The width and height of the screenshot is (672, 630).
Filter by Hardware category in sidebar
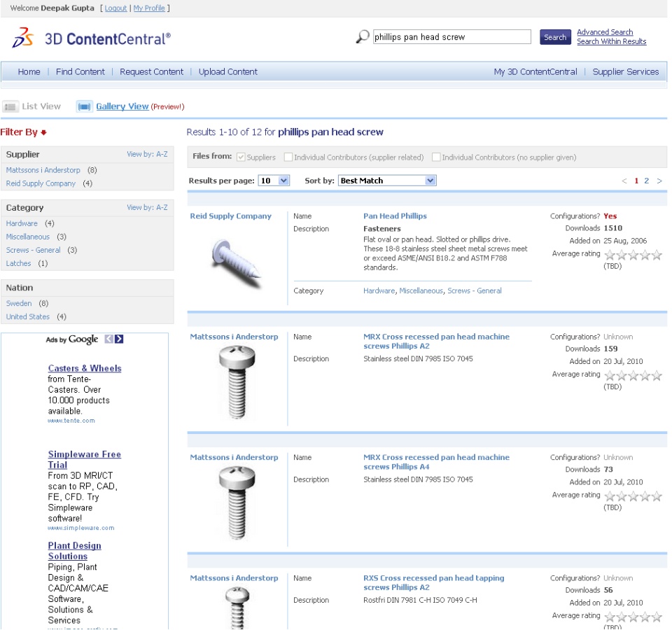click(x=22, y=223)
